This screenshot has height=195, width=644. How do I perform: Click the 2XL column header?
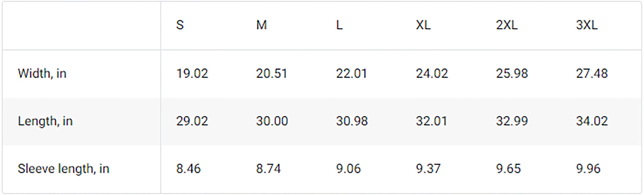pyautogui.click(x=507, y=25)
